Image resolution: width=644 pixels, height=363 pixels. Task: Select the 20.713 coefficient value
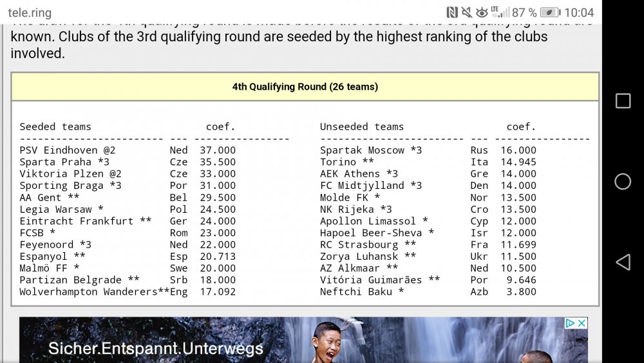click(218, 256)
